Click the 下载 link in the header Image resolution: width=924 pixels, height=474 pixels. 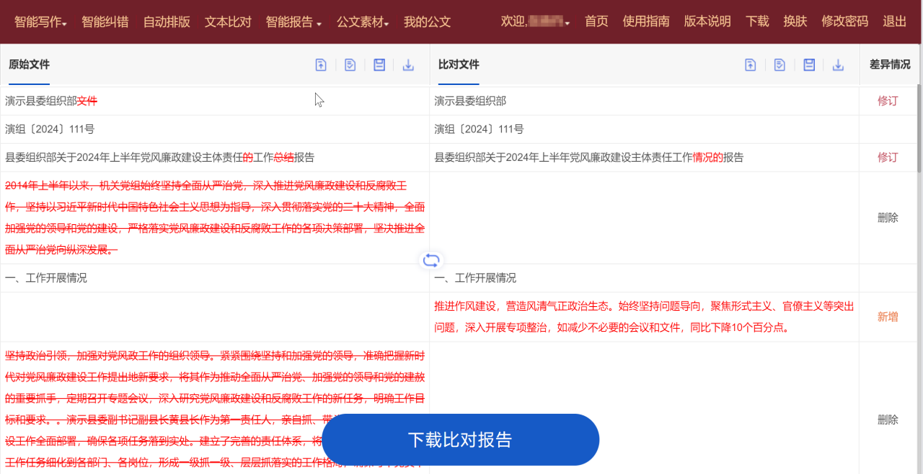[x=757, y=22]
